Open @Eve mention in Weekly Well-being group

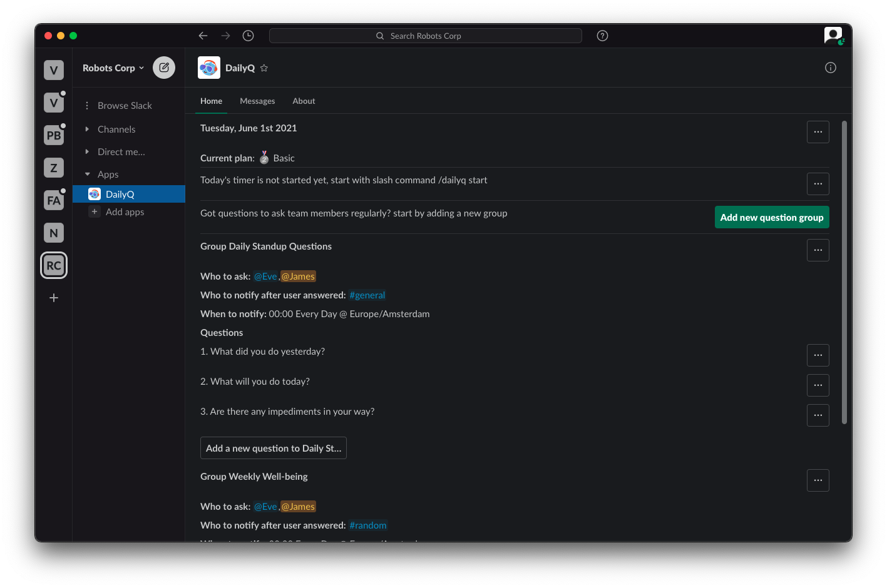(x=265, y=506)
